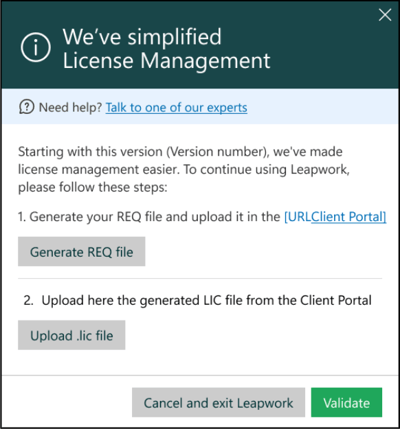Click the 'Need help?' label
The height and width of the screenshot is (429, 400).
click(70, 107)
